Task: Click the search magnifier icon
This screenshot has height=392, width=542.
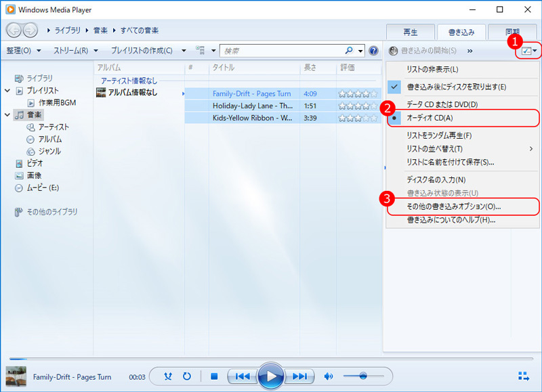Action: [349, 50]
